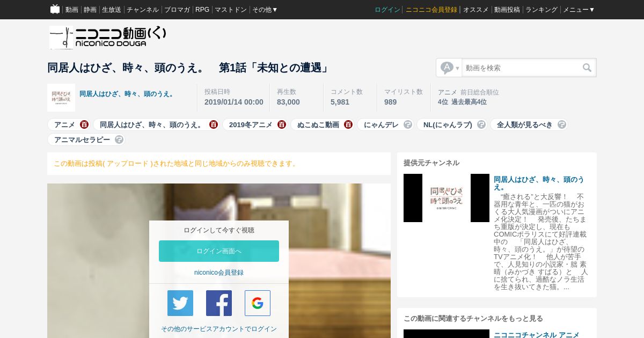Viewport: 644px width, 338px height.
Task: Click the ログイン link in top bar
Action: (387, 10)
